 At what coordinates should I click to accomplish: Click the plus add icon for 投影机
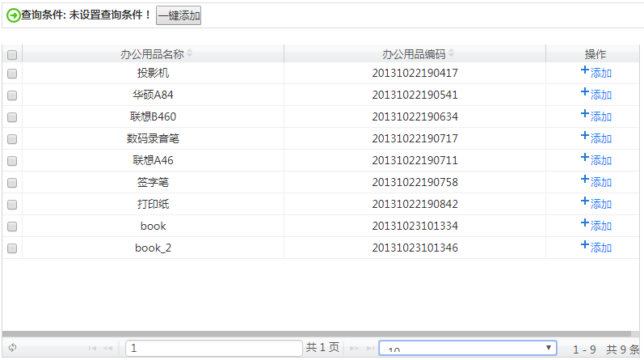[x=585, y=71]
